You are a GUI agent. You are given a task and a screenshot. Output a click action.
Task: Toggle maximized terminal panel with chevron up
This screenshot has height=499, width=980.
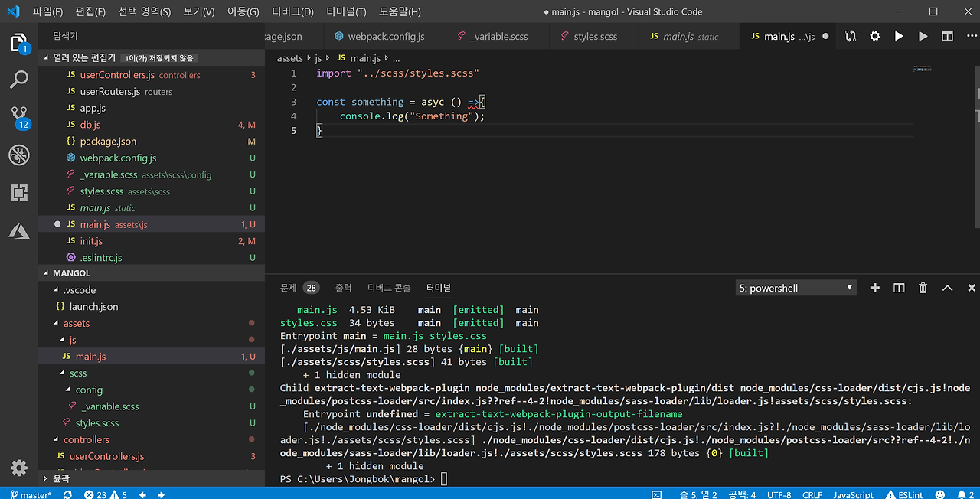(947, 288)
